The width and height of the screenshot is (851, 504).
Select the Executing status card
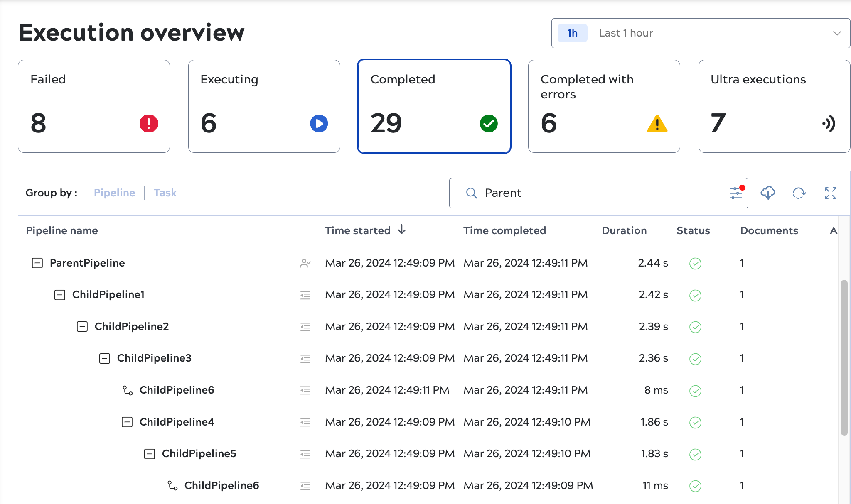click(264, 106)
